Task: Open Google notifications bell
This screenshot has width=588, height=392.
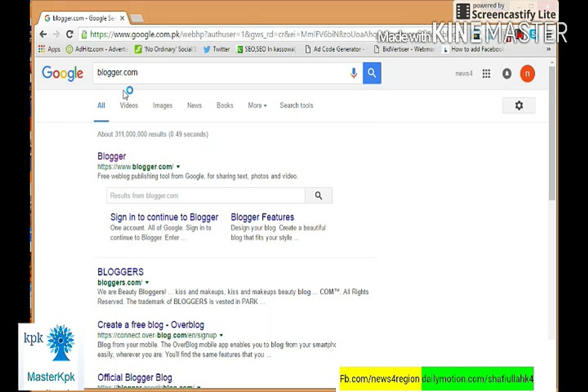Action: pos(507,74)
